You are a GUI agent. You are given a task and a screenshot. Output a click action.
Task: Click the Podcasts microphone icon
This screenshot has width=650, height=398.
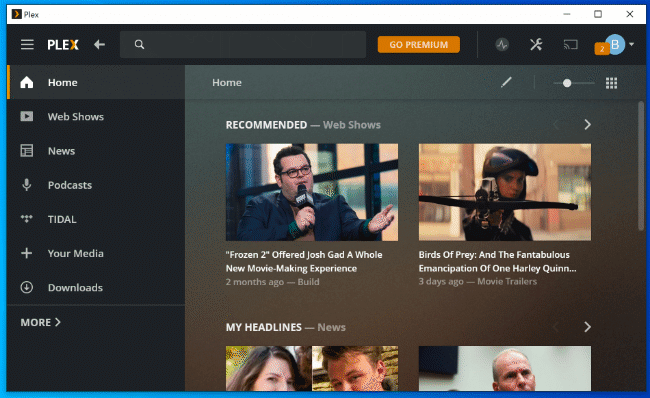pyautogui.click(x=27, y=185)
